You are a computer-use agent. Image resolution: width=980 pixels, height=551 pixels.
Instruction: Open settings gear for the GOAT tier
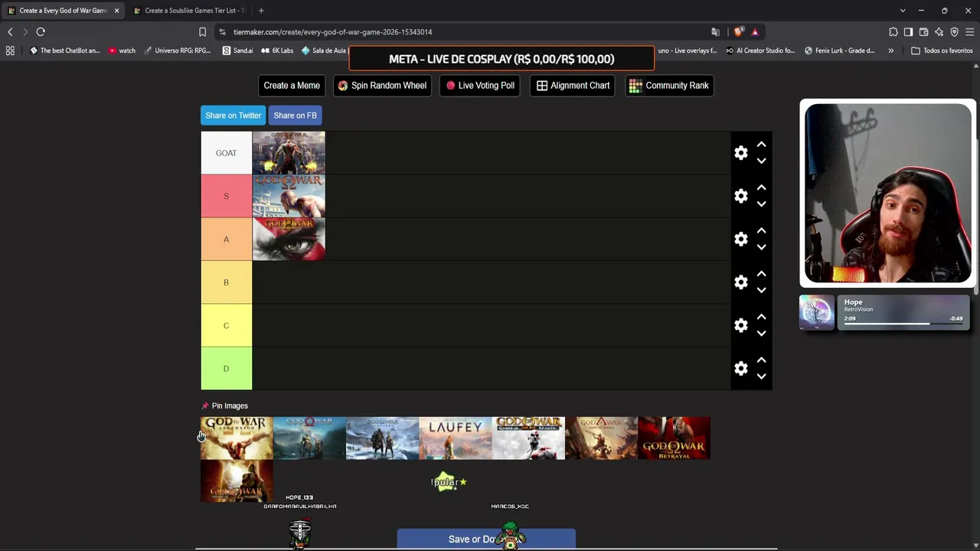(x=740, y=153)
